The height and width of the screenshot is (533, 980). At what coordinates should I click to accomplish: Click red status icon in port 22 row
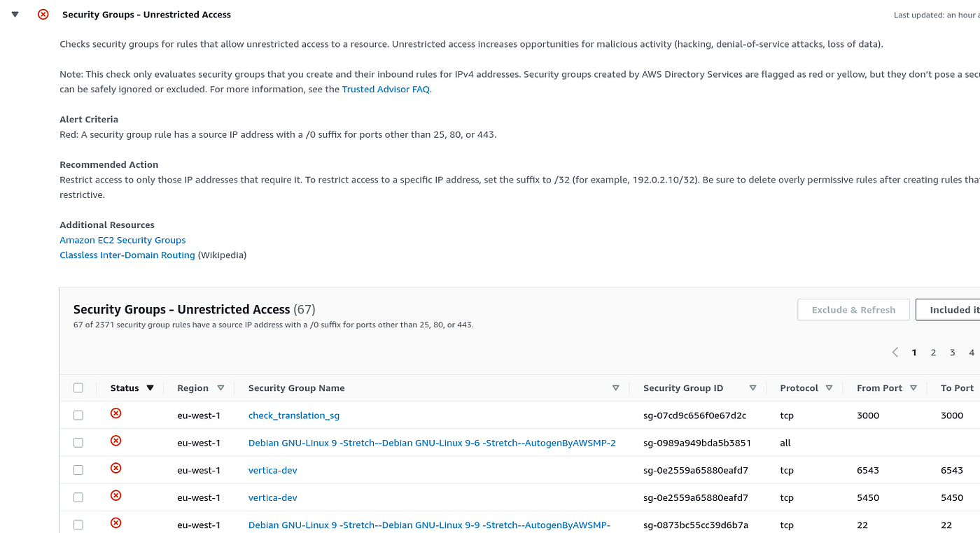[x=116, y=523]
